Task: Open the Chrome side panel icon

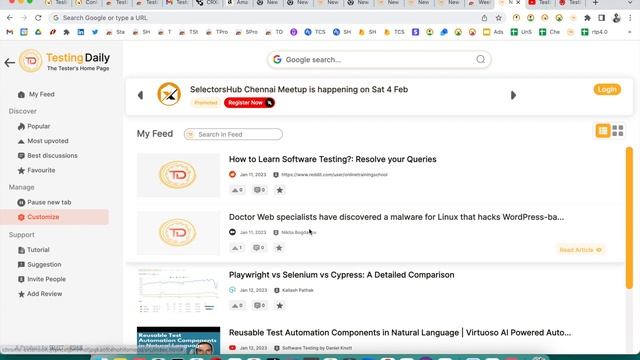Action: pos(602,18)
